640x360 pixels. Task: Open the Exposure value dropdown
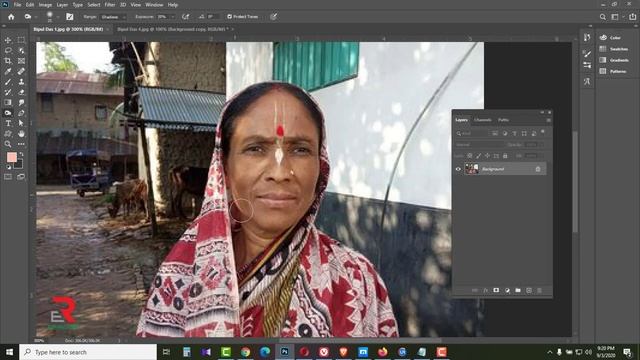click(x=173, y=17)
